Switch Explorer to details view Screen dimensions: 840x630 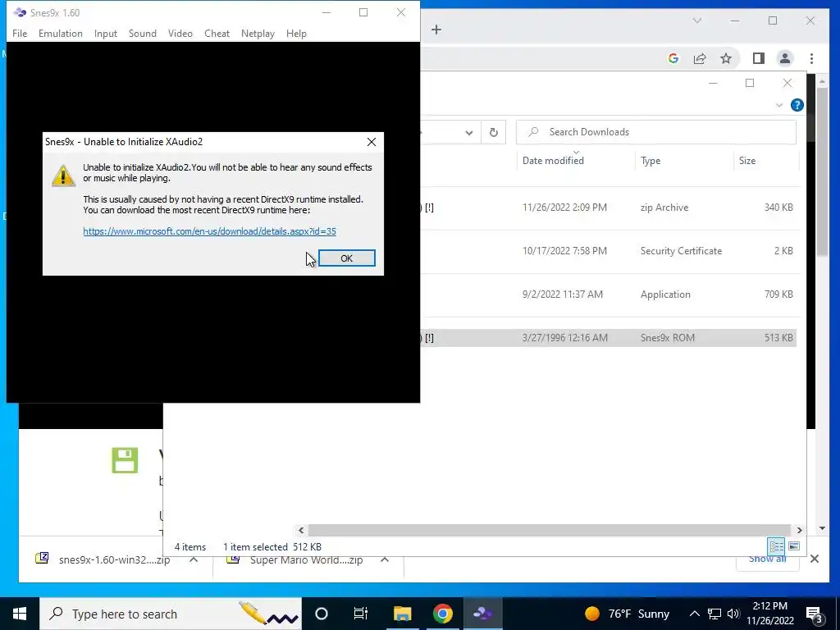pyautogui.click(x=776, y=546)
